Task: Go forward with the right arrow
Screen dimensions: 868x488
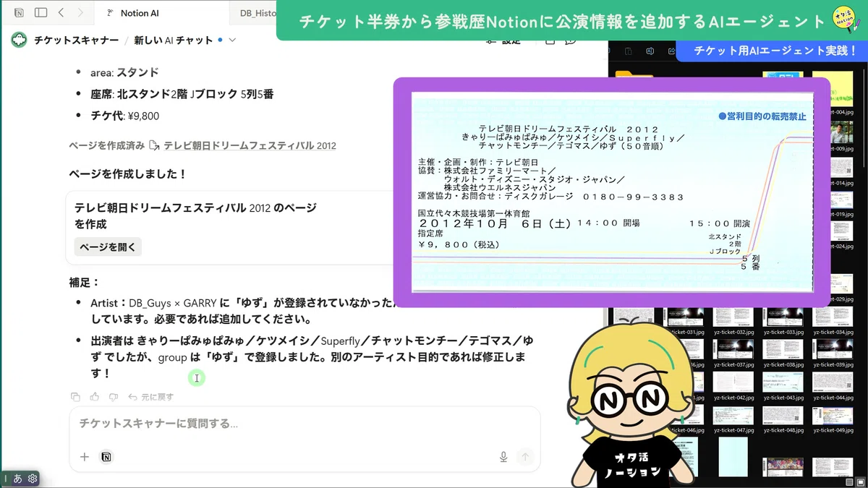Action: [x=80, y=12]
